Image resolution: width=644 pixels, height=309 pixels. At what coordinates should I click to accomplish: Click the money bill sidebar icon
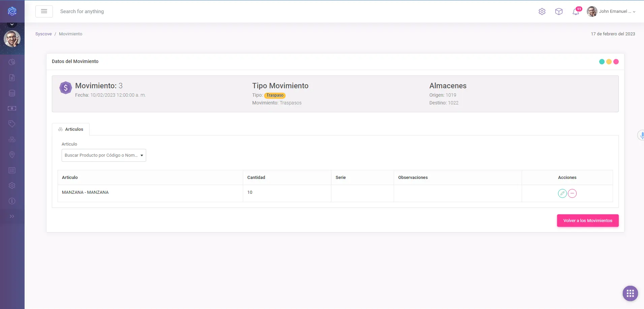pyautogui.click(x=12, y=109)
